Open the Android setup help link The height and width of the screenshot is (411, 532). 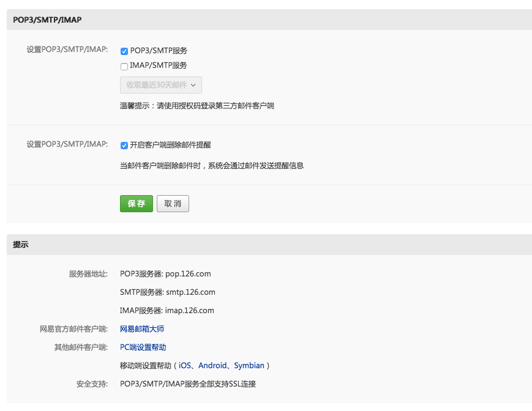[x=212, y=365]
